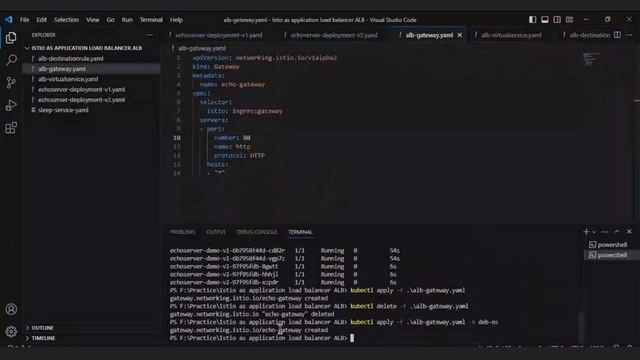Viewport: 640px width, 360px height.
Task: Click the terminal vertical scrollbar
Action: coord(581,326)
